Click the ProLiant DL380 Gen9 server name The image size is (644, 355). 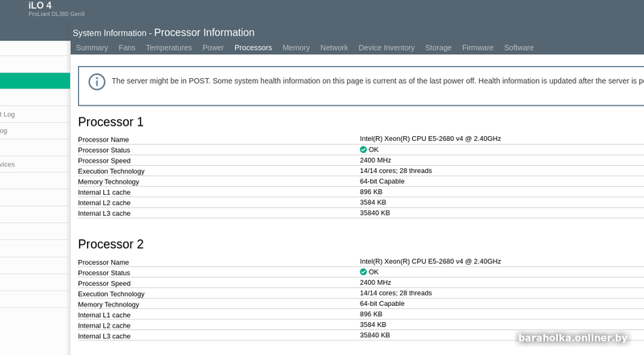(56, 14)
